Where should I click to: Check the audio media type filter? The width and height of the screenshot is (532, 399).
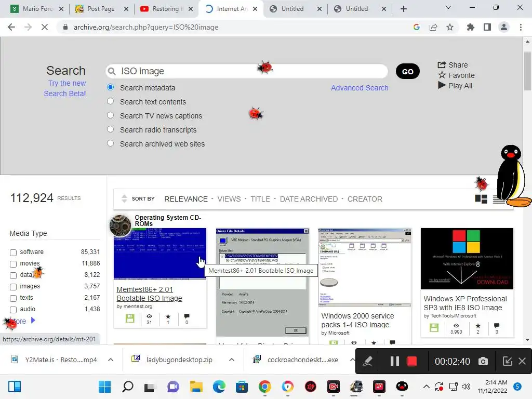[13, 310]
